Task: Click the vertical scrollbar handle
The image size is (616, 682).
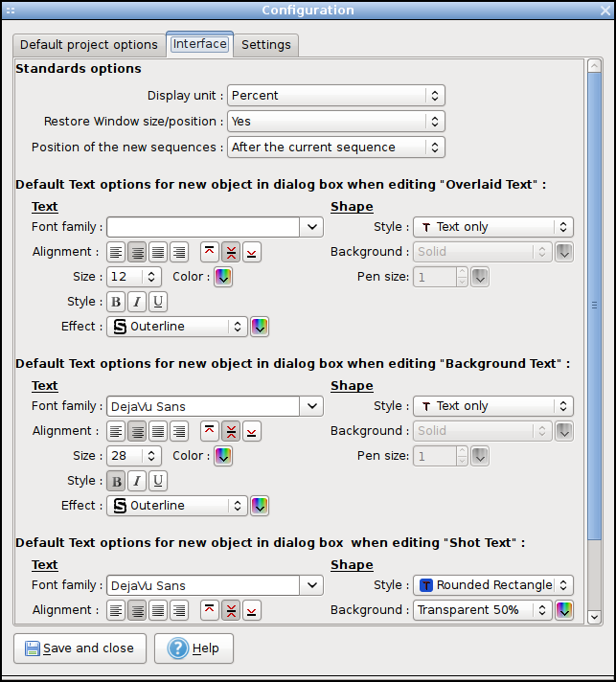Action: pos(594,306)
